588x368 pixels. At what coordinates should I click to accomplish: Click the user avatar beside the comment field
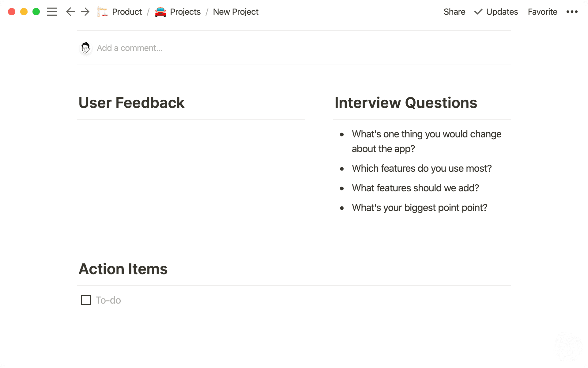tap(85, 48)
